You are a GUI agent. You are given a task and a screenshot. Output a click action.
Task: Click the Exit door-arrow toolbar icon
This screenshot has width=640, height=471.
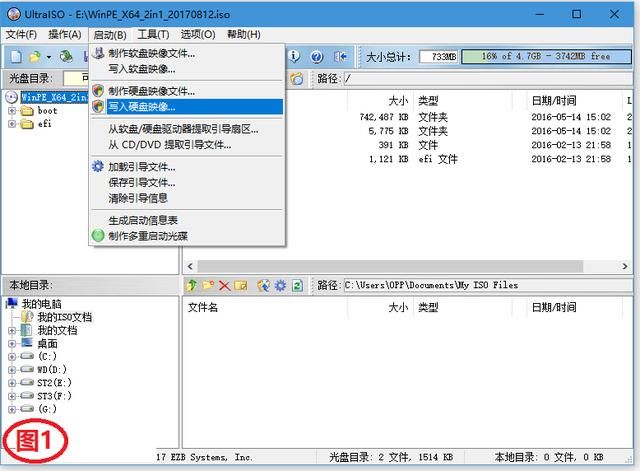[340, 56]
